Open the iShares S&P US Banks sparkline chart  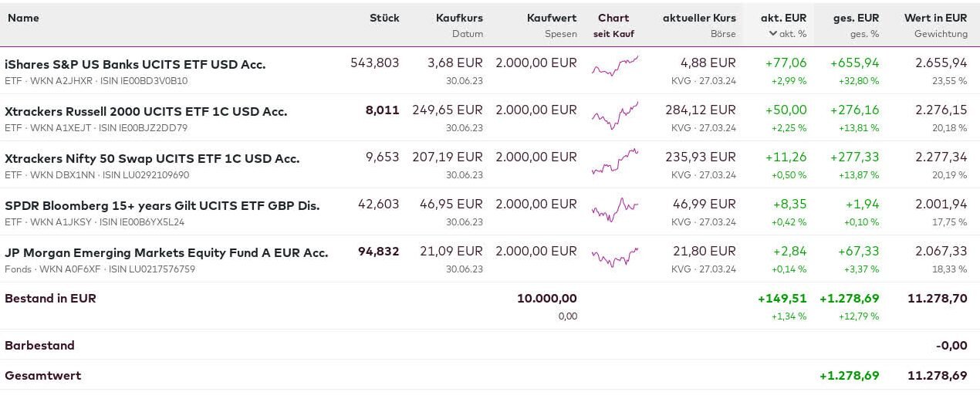[x=615, y=66]
